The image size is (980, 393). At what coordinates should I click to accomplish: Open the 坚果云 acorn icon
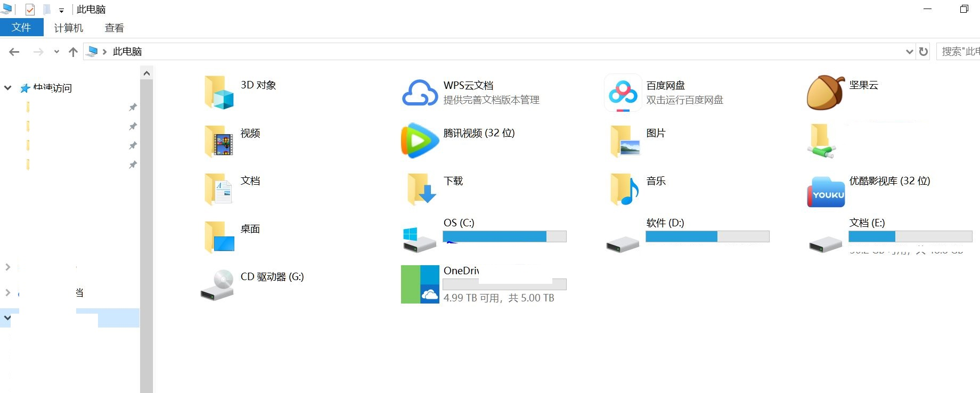pos(826,92)
